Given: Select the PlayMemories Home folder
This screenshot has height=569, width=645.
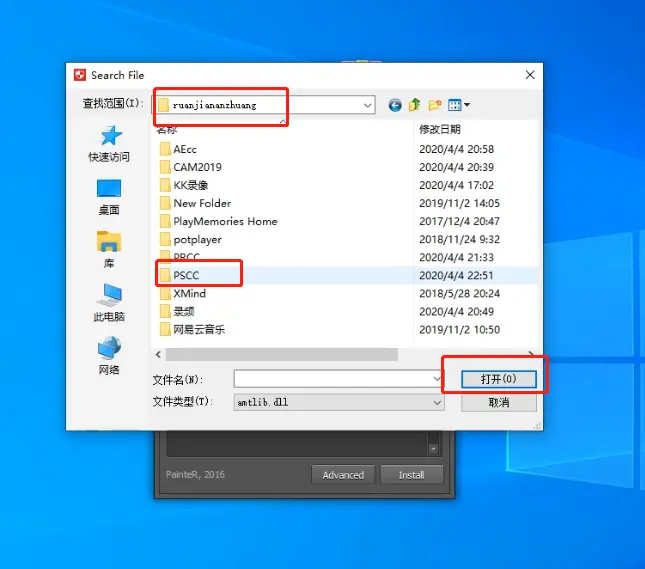Looking at the screenshot, I should click(218, 221).
